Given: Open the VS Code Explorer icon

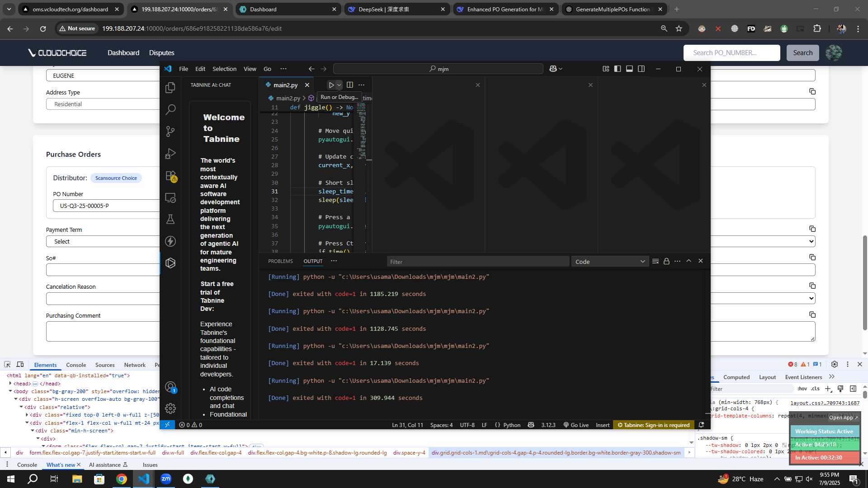Looking at the screenshot, I should coord(170,87).
